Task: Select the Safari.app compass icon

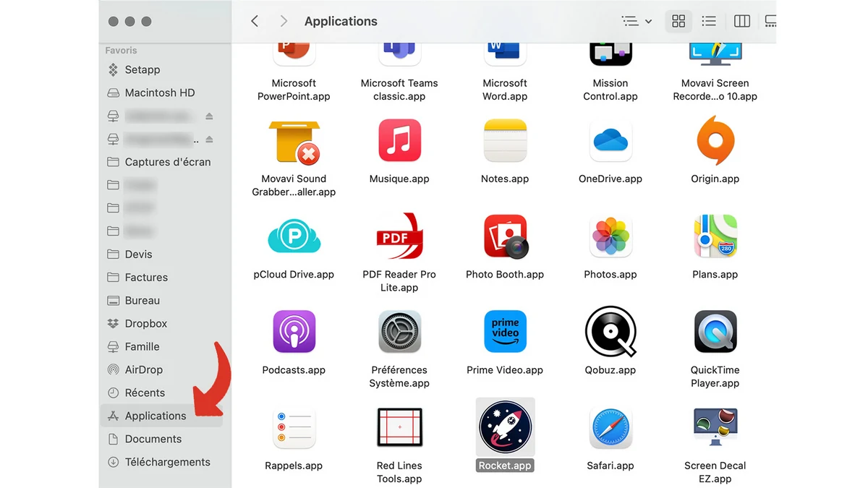Action: [610, 427]
